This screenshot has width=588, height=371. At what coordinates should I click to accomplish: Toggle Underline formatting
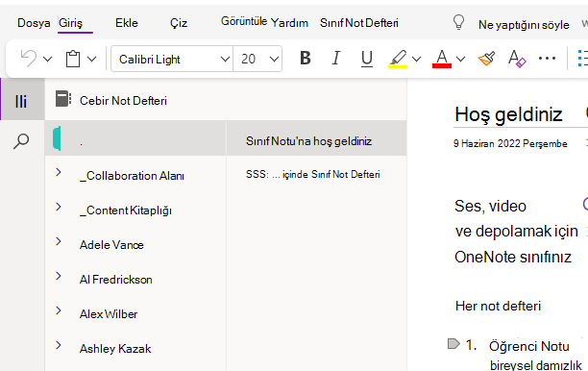click(367, 59)
